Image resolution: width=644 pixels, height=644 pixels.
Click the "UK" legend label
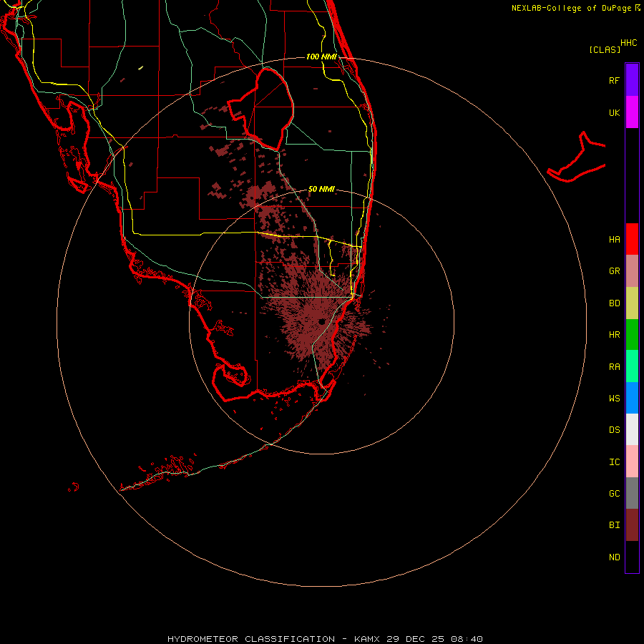click(614, 112)
